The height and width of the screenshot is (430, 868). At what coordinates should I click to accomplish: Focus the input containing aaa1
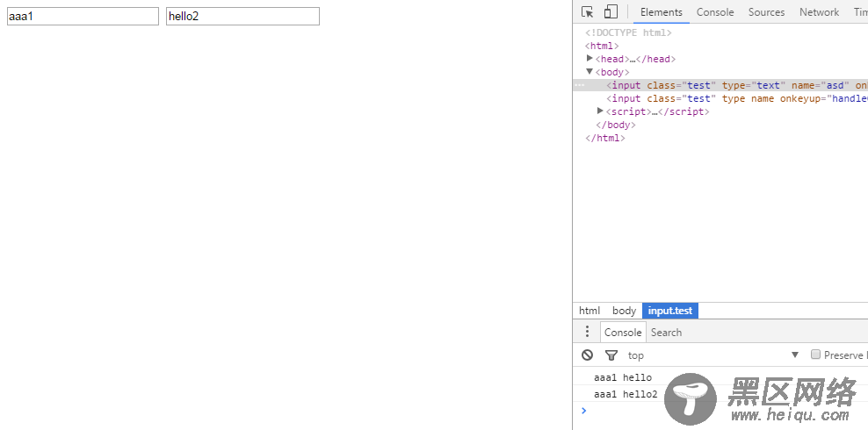coord(83,16)
